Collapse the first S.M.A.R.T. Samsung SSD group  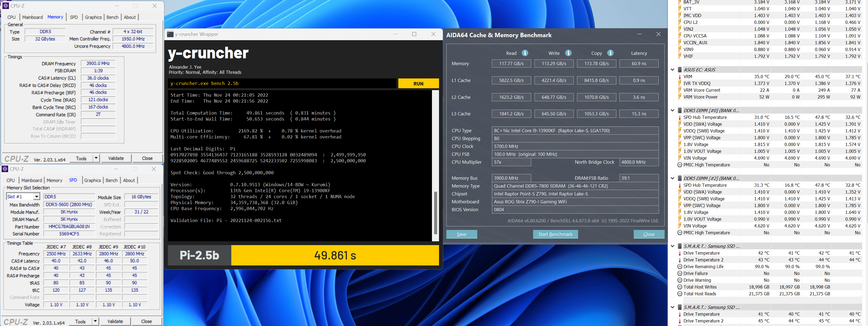pyautogui.click(x=672, y=246)
